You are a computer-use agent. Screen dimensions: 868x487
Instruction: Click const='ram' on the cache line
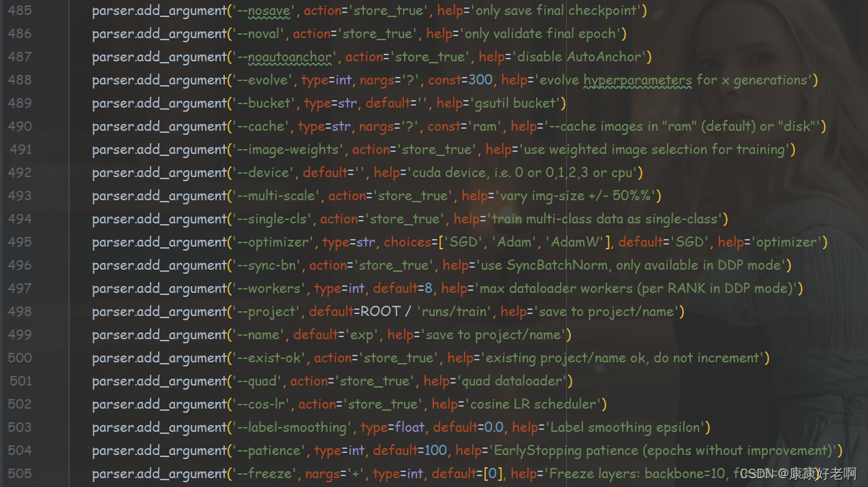465,126
